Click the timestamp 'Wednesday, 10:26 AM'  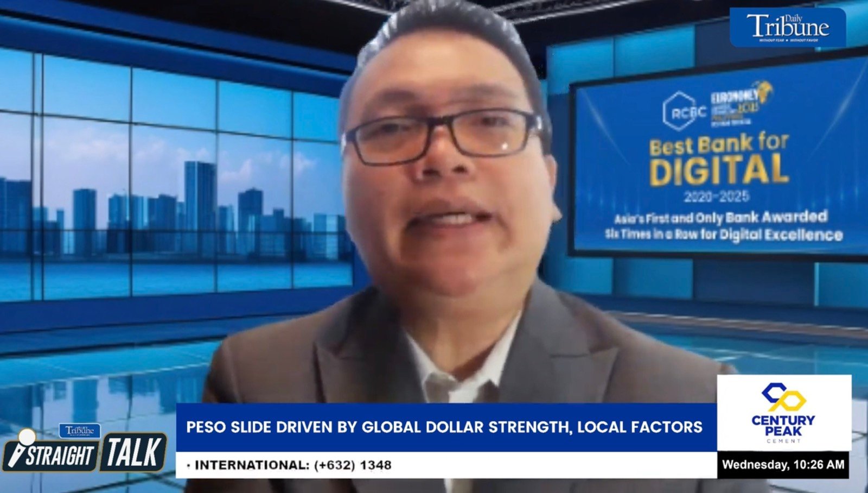[783, 464]
